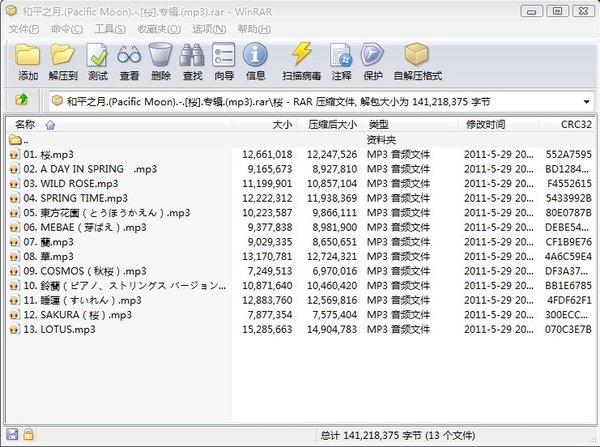The height and width of the screenshot is (447, 600).
Task: Go up one folder level arrow
Action: [22, 100]
